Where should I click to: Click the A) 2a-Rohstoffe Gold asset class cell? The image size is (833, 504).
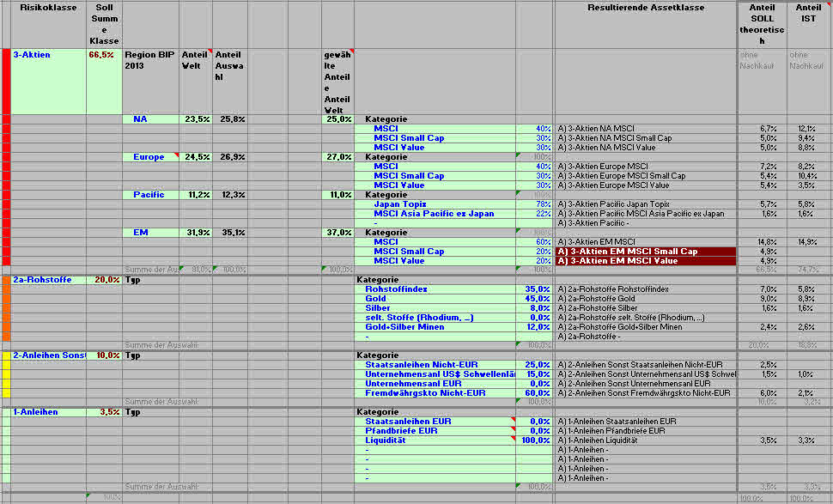[x=646, y=299]
